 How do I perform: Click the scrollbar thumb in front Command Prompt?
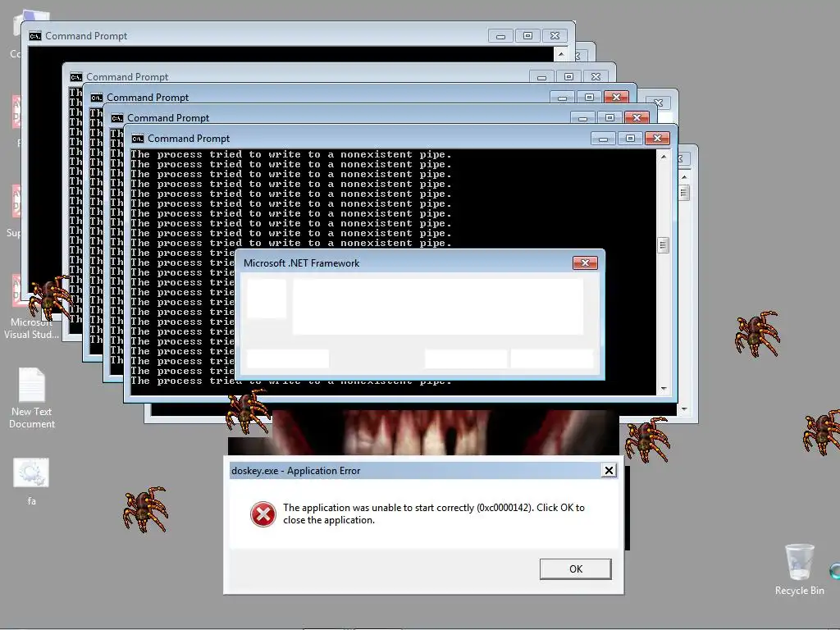pyautogui.click(x=663, y=245)
